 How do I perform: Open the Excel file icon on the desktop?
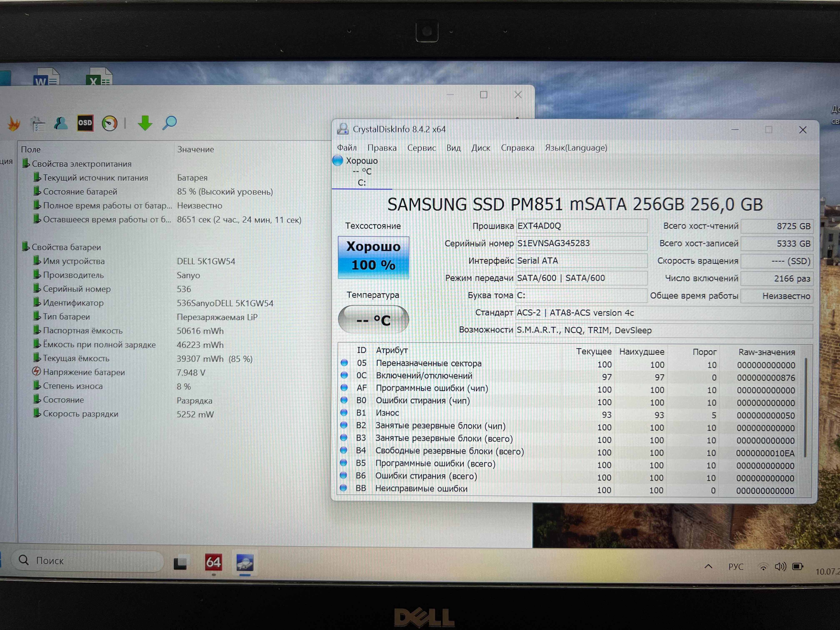pyautogui.click(x=99, y=77)
